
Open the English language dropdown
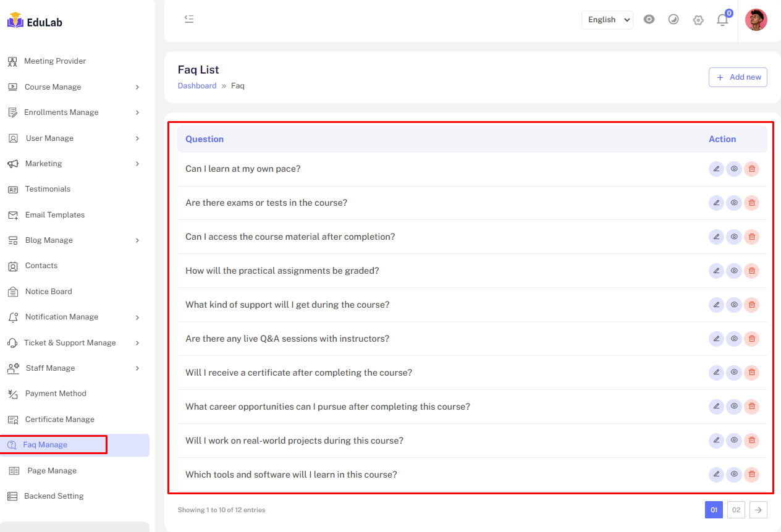tap(607, 20)
